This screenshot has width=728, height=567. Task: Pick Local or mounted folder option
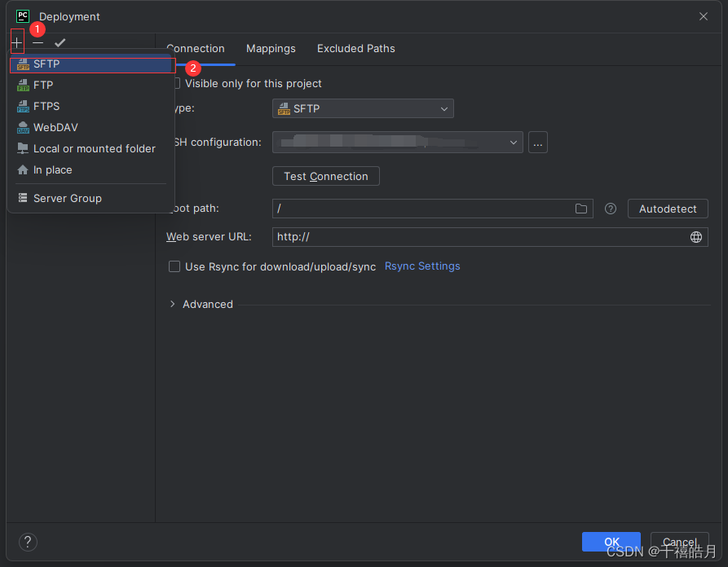click(x=91, y=149)
